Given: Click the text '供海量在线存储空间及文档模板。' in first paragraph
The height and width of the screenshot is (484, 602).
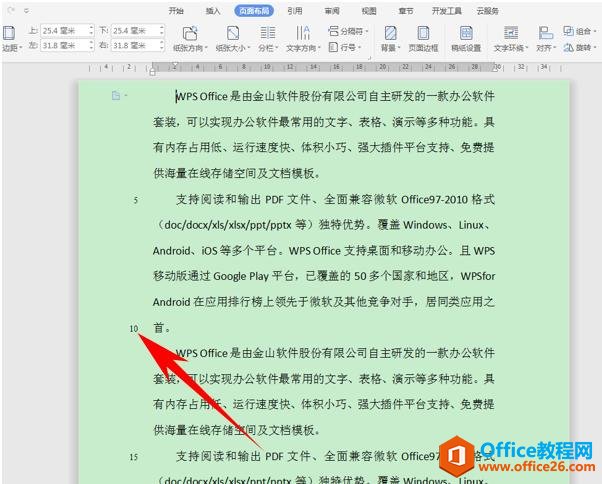Looking at the screenshot, I should (x=237, y=173).
